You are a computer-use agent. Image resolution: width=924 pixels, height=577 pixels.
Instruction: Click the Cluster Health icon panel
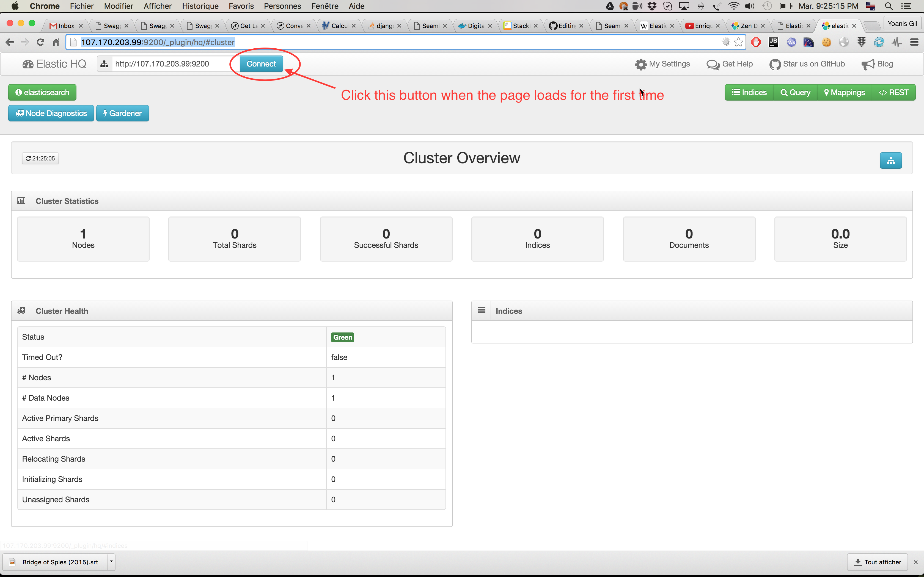point(23,310)
